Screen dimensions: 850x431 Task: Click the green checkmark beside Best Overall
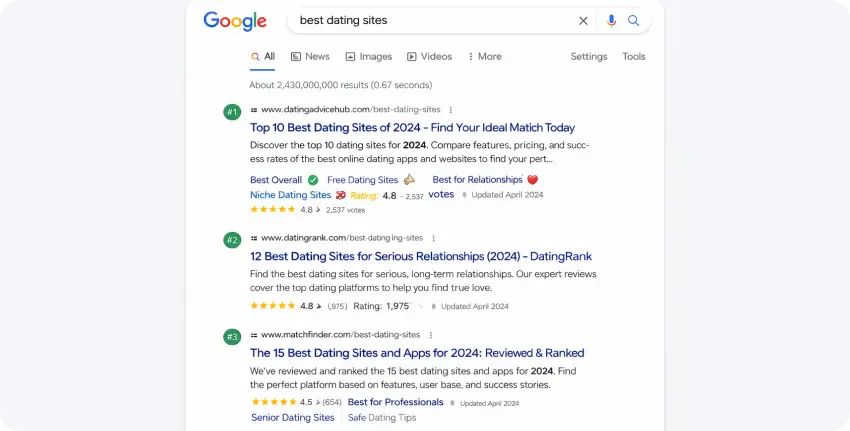click(x=313, y=180)
